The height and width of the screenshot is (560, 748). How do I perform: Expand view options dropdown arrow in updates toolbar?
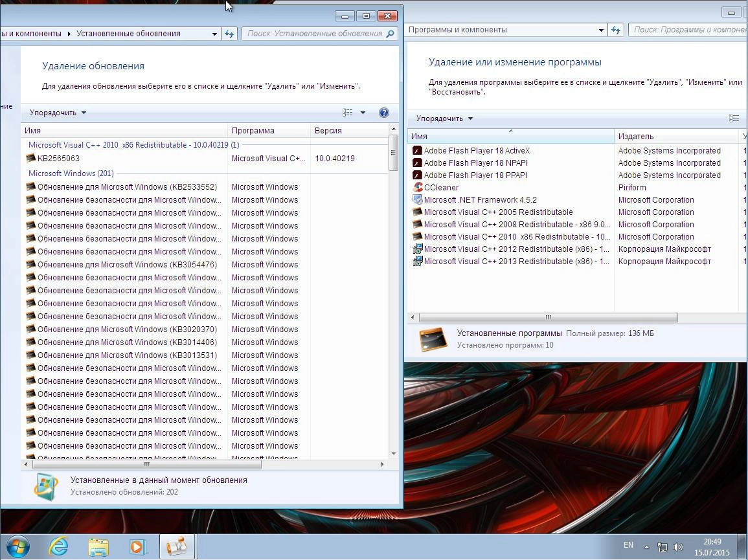pyautogui.click(x=363, y=113)
